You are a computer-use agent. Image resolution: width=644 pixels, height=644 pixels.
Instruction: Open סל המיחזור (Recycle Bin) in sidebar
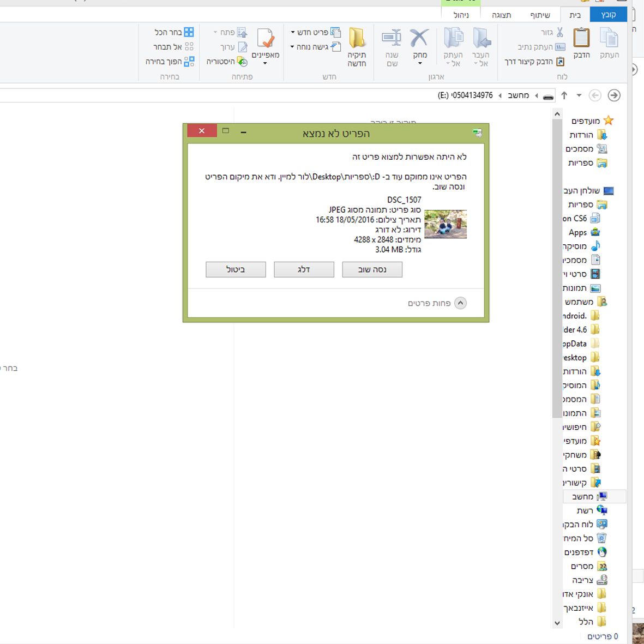pyautogui.click(x=585, y=538)
